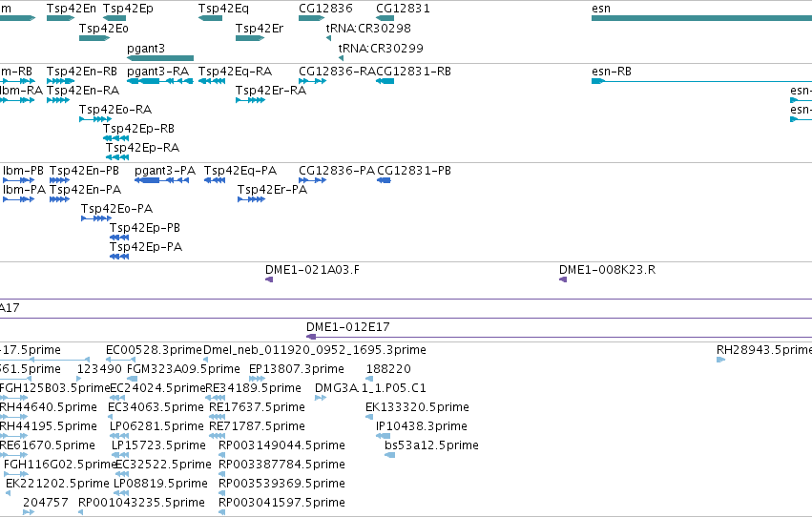The width and height of the screenshot is (812, 517).
Task: Select the Tsp42Er-RA transcript
Action: 250,100
